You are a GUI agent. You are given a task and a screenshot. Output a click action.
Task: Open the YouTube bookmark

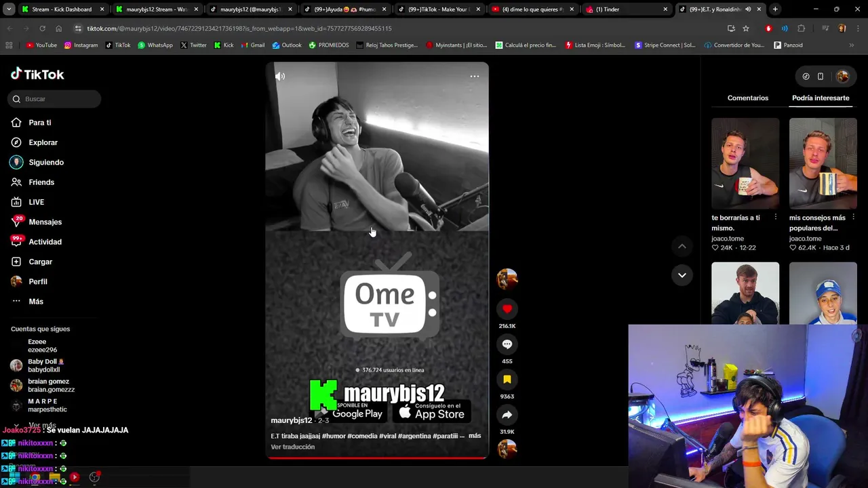click(41, 45)
